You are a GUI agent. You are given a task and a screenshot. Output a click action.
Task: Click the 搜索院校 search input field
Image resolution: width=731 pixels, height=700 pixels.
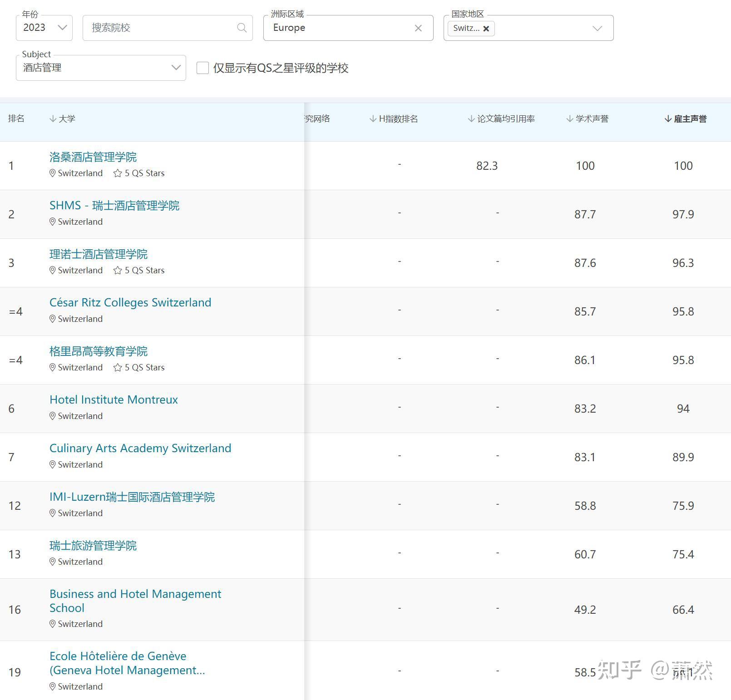(168, 28)
